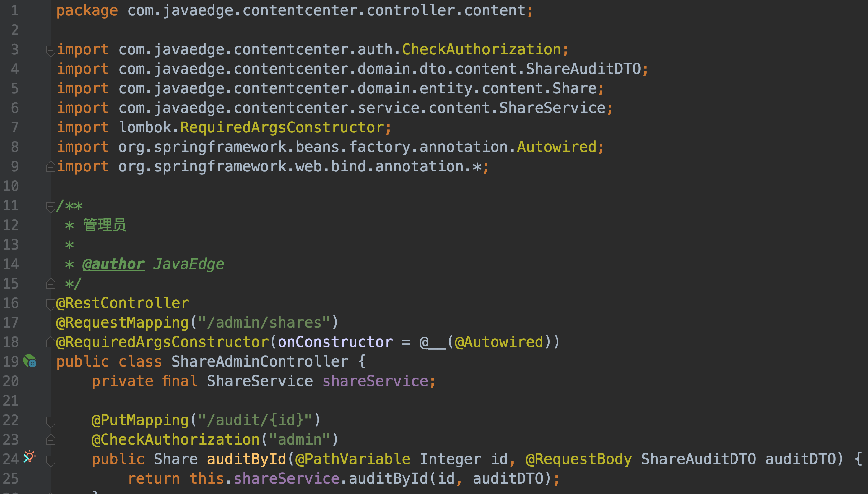Click the Autowired import class name

556,147
